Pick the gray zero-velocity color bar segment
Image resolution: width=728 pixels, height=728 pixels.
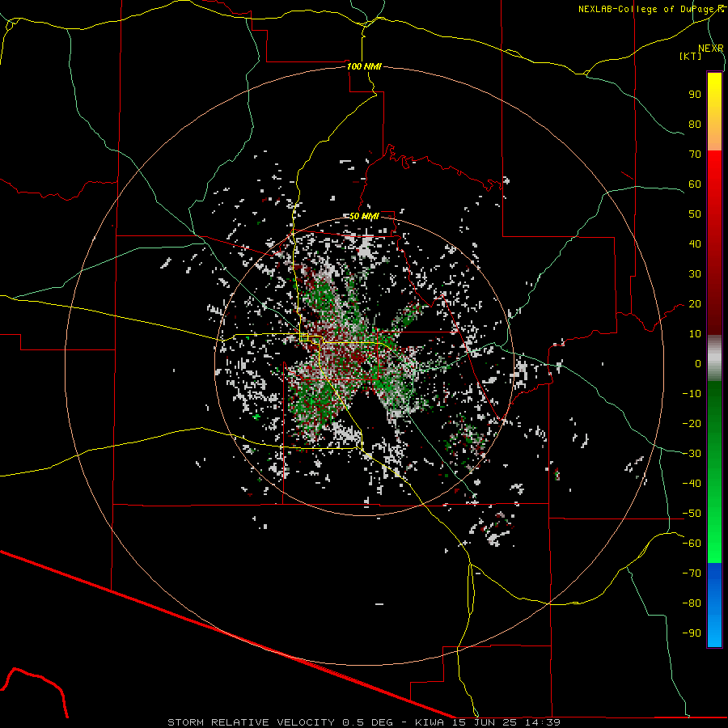click(714, 358)
